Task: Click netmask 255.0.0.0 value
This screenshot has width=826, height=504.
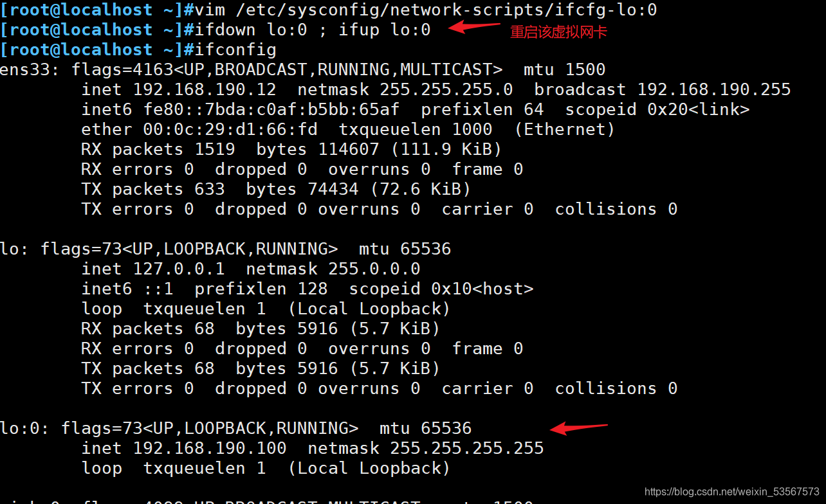Action: coord(333,269)
